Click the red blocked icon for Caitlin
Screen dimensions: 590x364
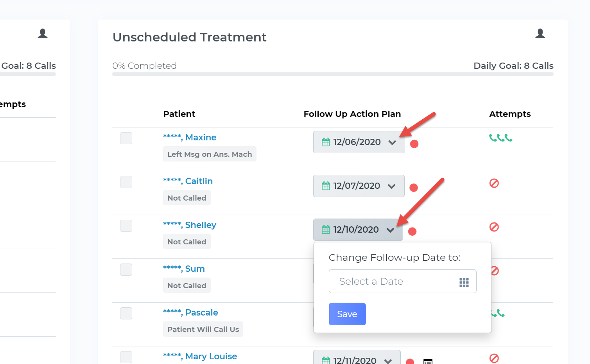pos(494,183)
